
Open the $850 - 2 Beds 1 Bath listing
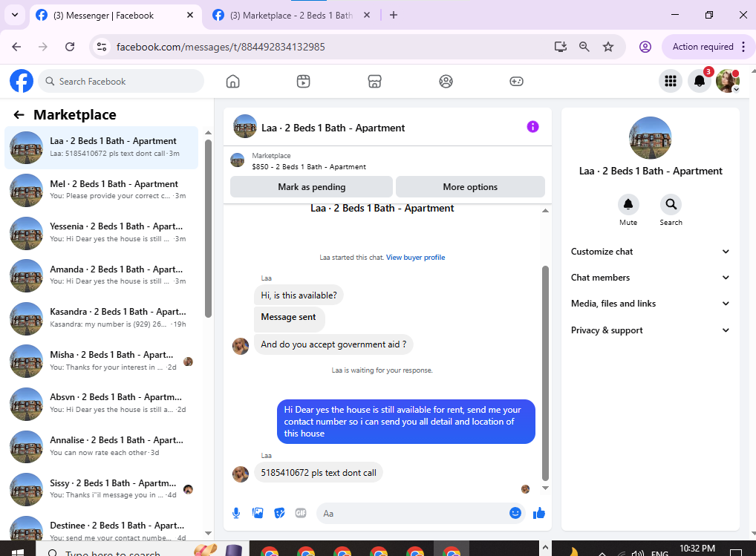point(309,167)
